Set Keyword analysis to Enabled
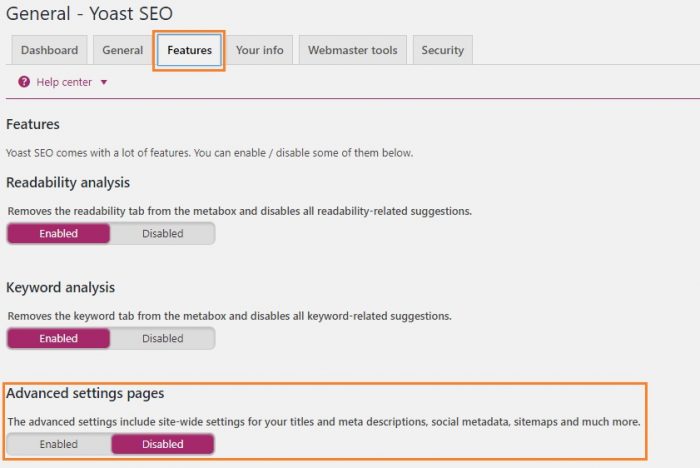The width and height of the screenshot is (700, 468). [x=58, y=338]
